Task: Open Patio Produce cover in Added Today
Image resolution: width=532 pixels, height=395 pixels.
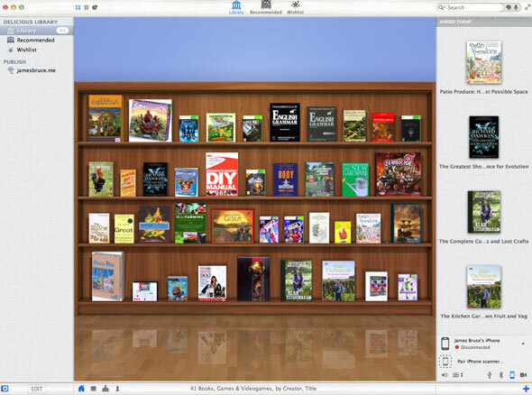Action: pos(484,62)
